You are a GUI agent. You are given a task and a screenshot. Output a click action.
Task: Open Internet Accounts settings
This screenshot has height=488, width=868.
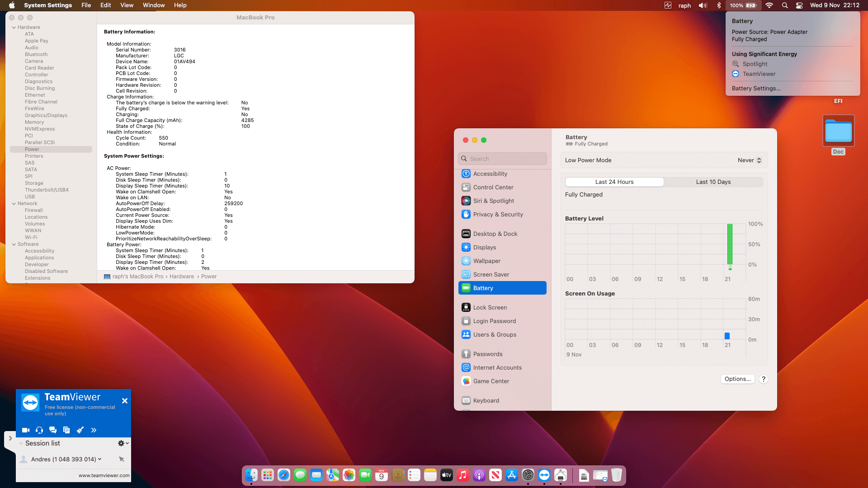click(x=502, y=368)
